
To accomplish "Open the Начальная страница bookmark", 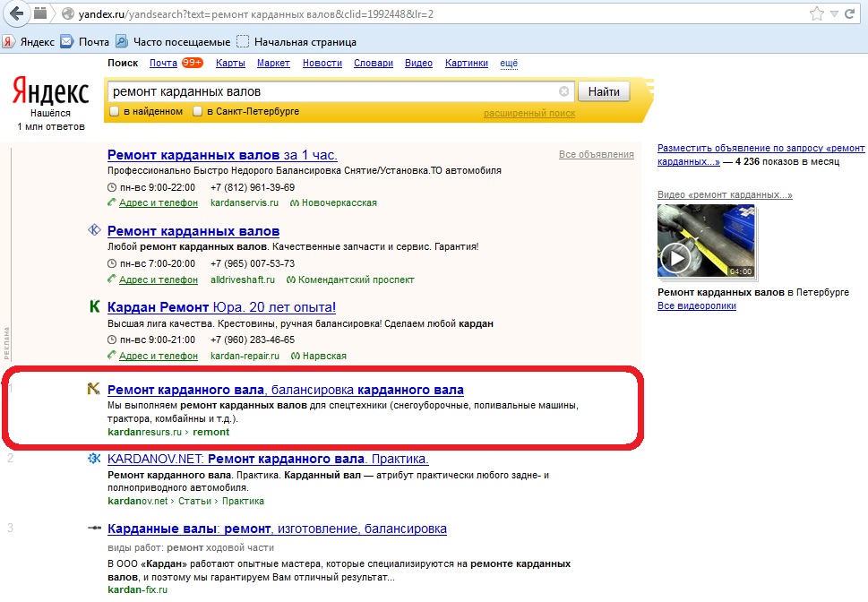I will (x=296, y=41).
